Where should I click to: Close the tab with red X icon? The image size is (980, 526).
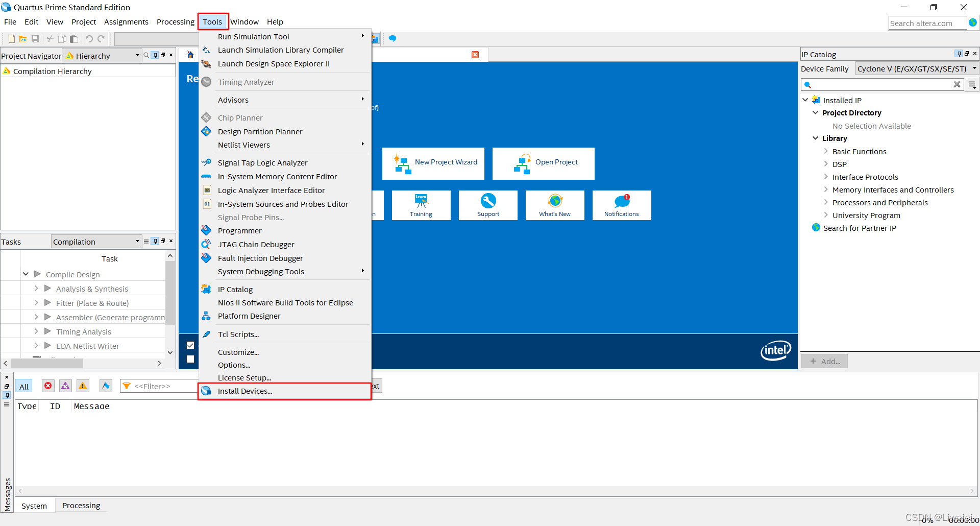coord(475,55)
